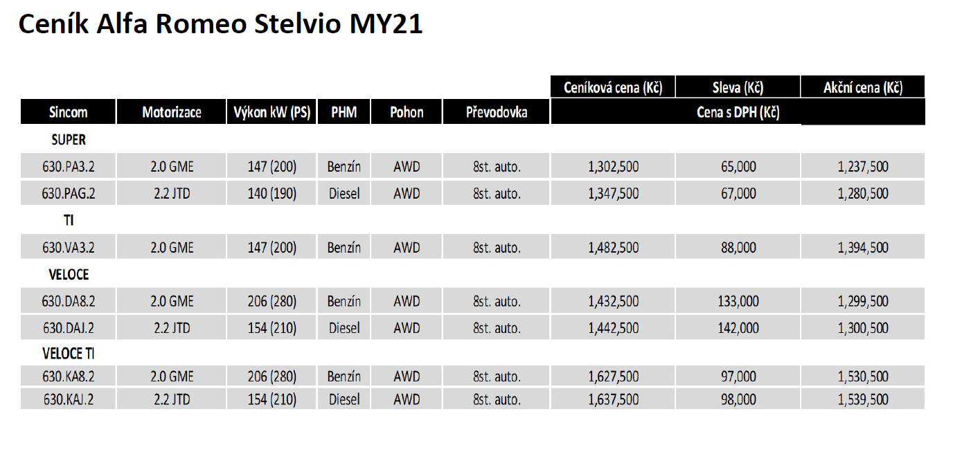Click the Převodovka column header

click(x=496, y=112)
